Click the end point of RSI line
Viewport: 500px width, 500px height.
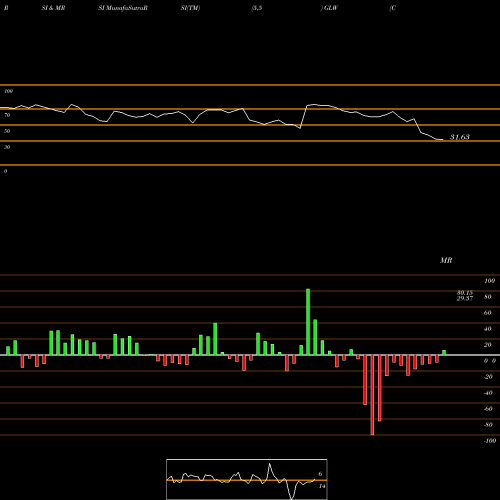(443, 140)
